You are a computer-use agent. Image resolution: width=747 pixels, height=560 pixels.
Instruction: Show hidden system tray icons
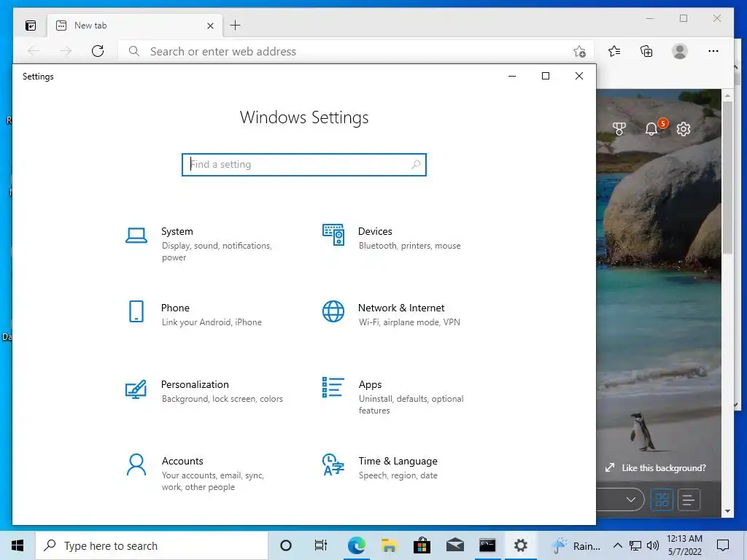coord(617,545)
